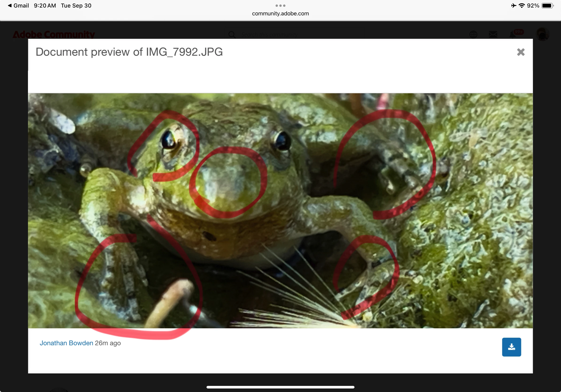This screenshot has height=392, width=561.
Task: Open the globe language selector
Action: [x=473, y=35]
